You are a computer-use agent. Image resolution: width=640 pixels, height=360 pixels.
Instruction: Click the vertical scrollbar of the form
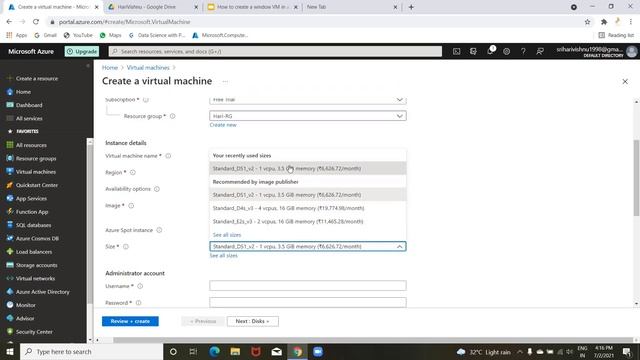tap(636, 178)
